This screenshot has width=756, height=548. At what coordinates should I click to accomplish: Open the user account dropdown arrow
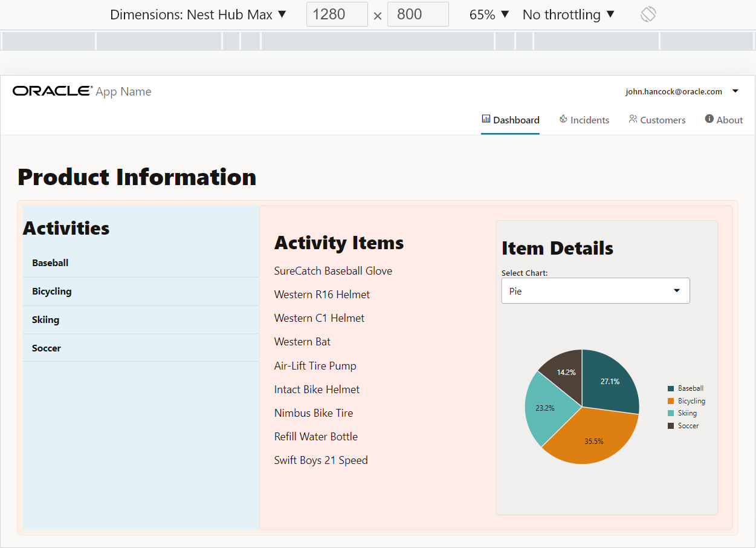(735, 91)
